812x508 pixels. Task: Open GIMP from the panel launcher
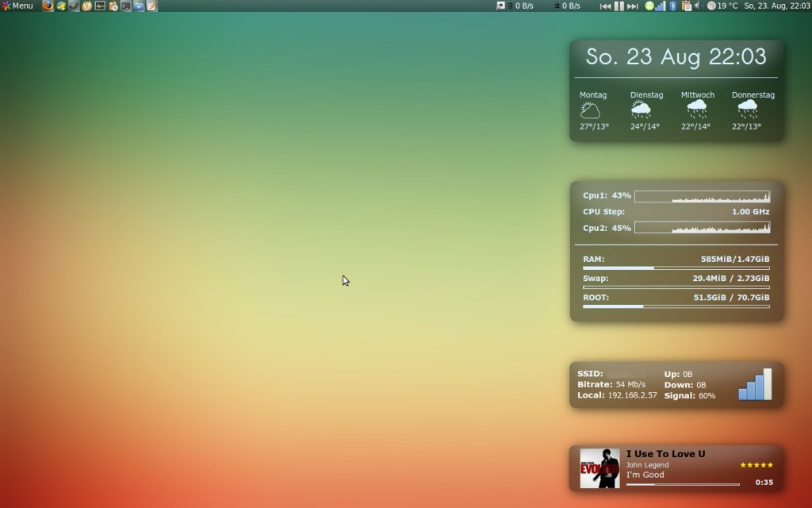73,6
